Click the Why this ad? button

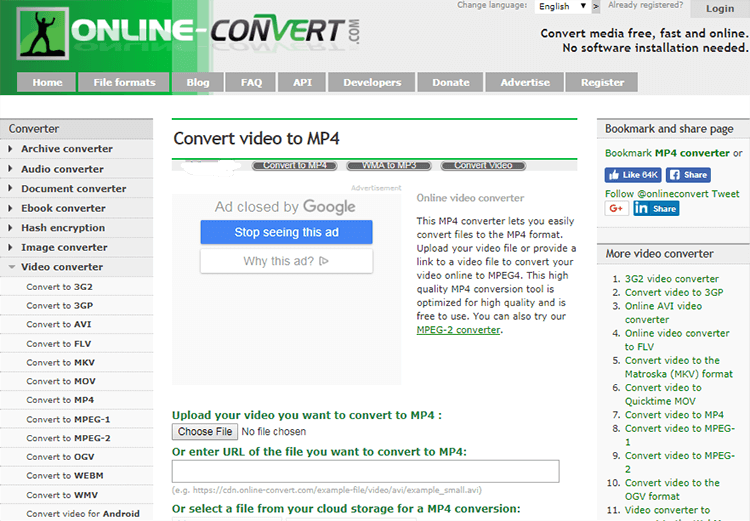pyautogui.click(x=287, y=261)
